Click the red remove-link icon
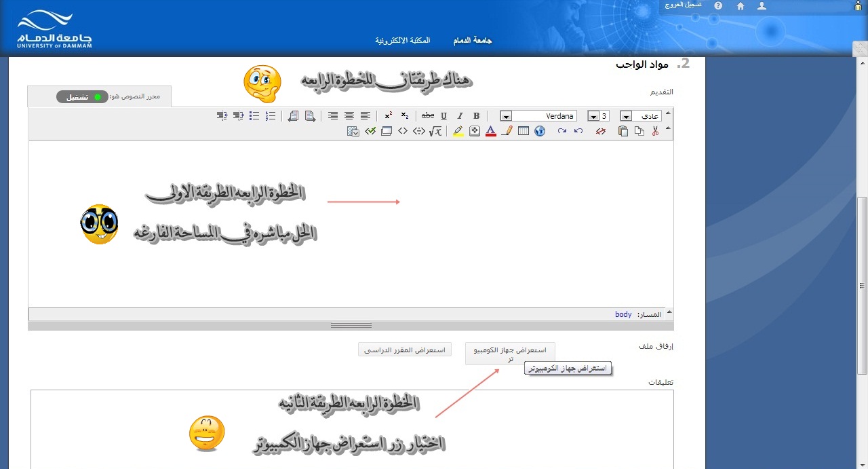868x469 pixels. [x=601, y=131]
